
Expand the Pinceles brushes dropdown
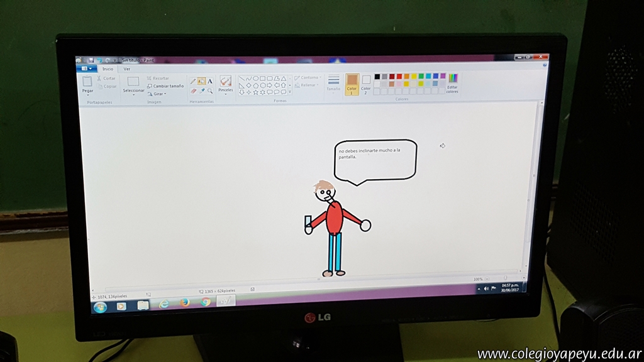tap(225, 94)
